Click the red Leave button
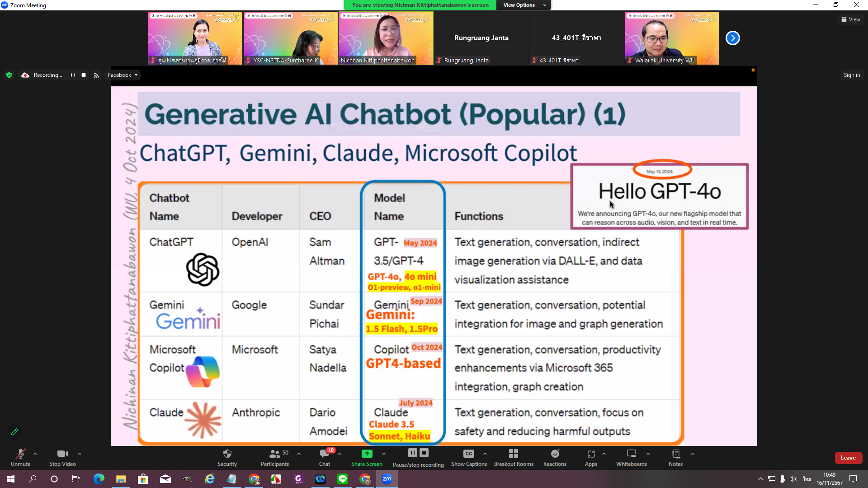Screen dimensions: 868x488 848,458
